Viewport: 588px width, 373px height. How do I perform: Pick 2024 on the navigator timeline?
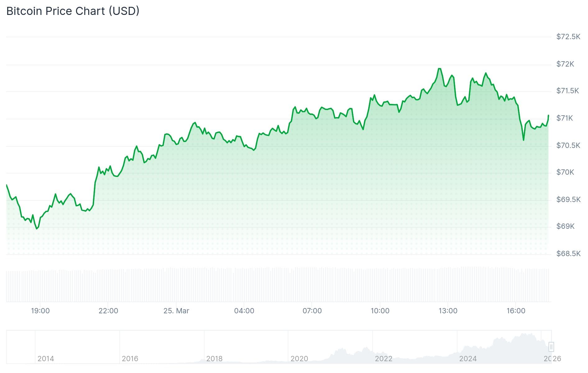(x=468, y=359)
